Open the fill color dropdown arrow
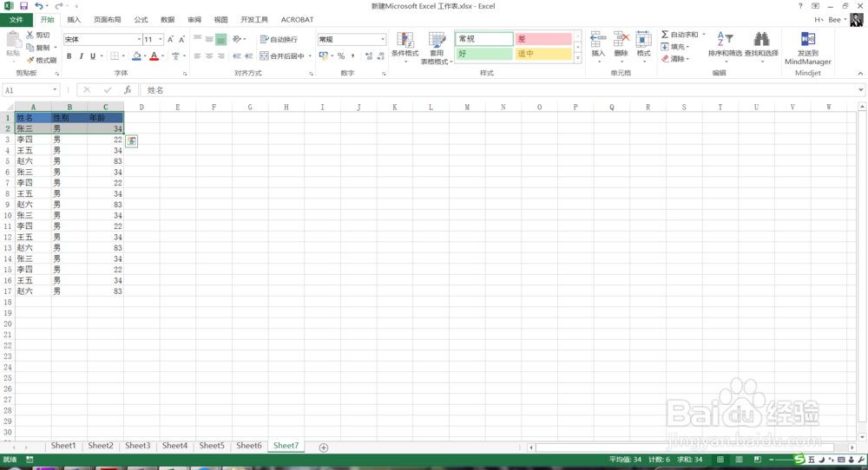Screen dimensions: 868x470 tap(144, 55)
